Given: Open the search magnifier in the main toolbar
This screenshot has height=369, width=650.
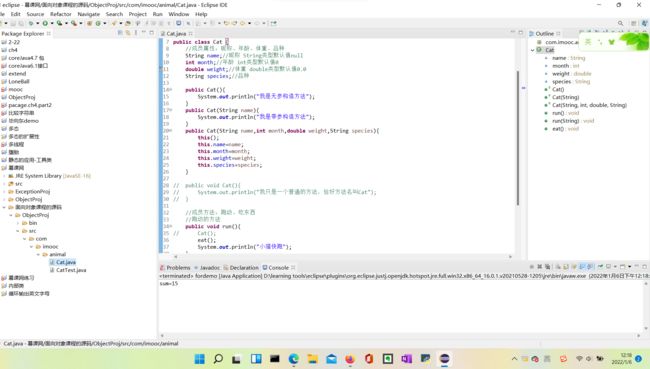Looking at the screenshot, I should [x=621, y=23].
